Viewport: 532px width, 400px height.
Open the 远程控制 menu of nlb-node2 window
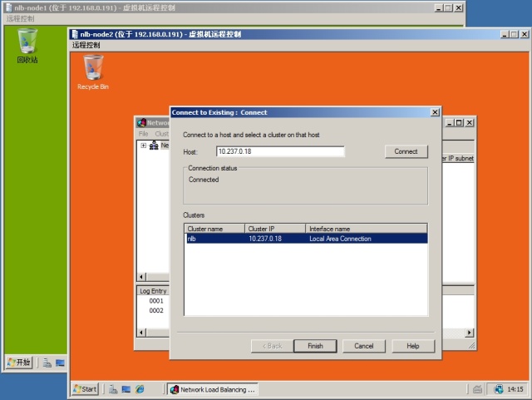coord(87,45)
